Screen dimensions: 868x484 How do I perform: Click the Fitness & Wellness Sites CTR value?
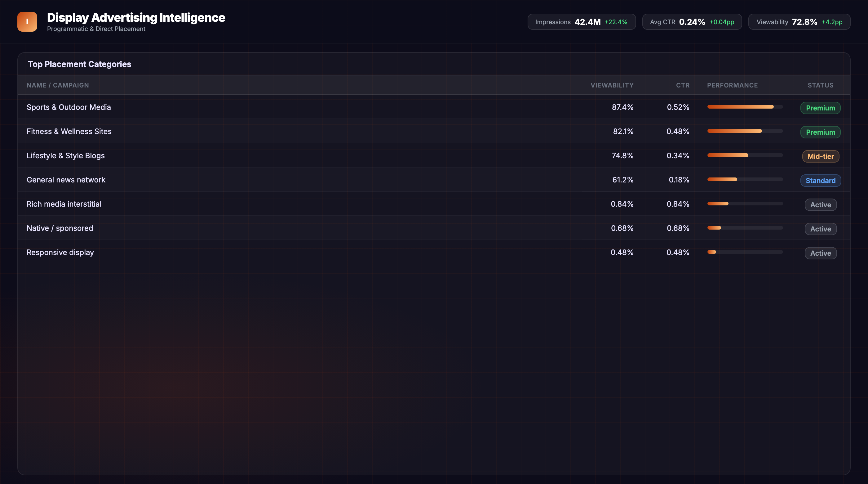tap(678, 132)
